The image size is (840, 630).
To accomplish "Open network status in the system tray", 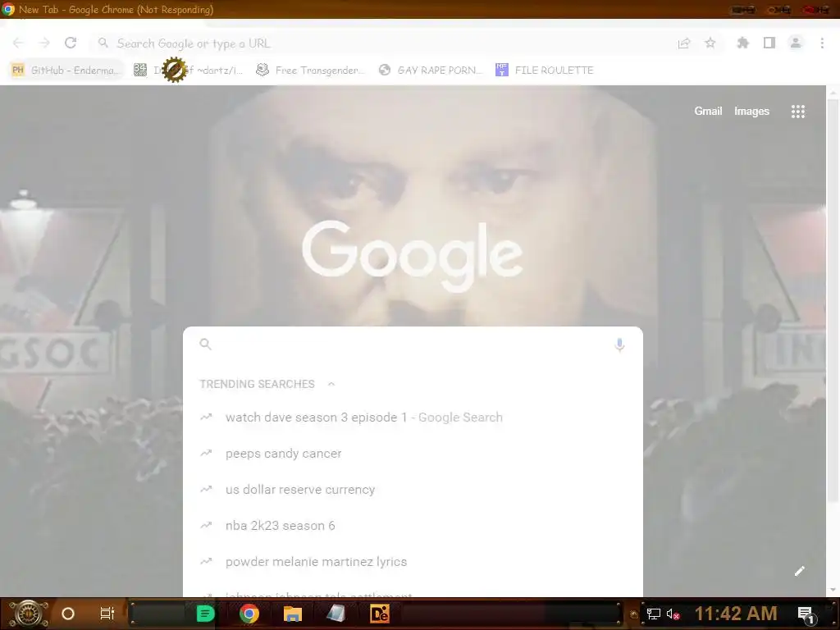I will coord(653,614).
